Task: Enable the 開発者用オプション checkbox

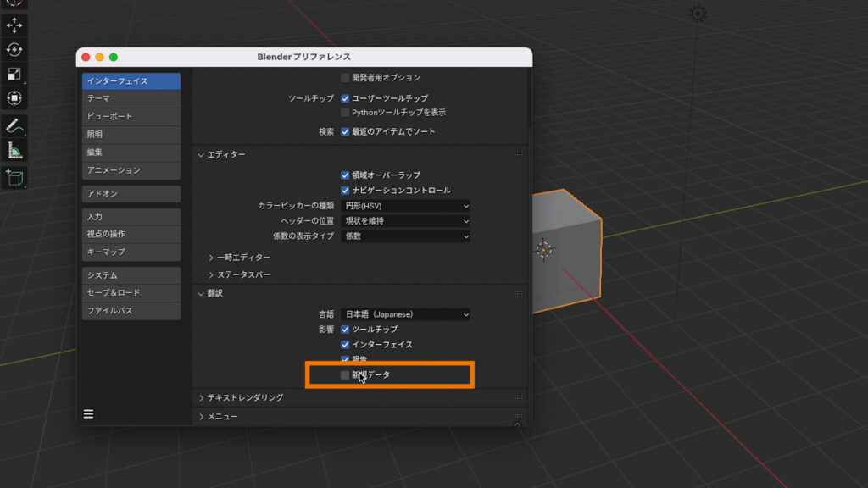Action: [x=345, y=77]
